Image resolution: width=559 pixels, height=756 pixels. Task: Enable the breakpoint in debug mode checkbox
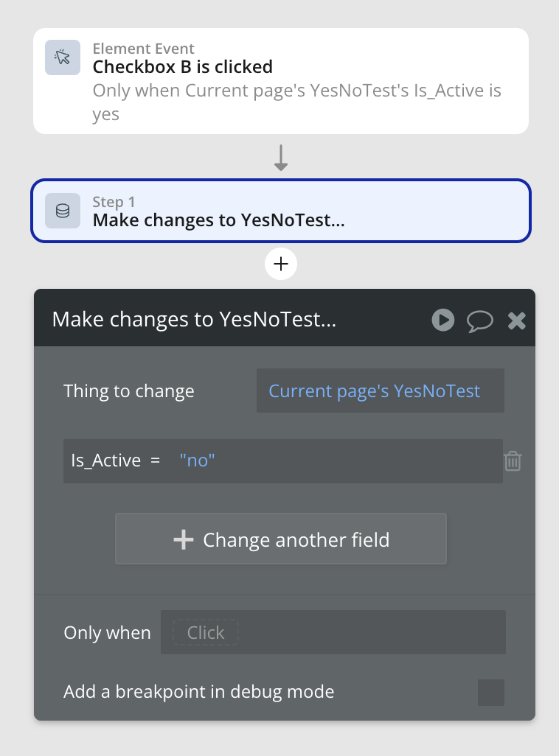click(490, 693)
